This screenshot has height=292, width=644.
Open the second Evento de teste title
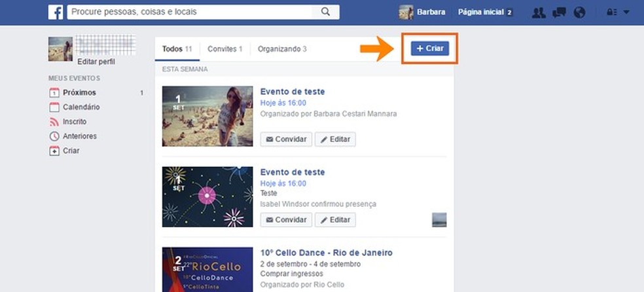(x=293, y=172)
